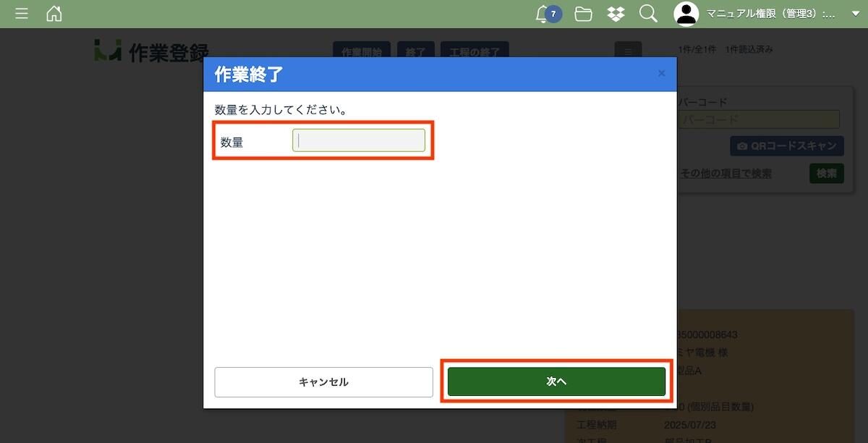Select the 終了 tab button

click(x=415, y=51)
